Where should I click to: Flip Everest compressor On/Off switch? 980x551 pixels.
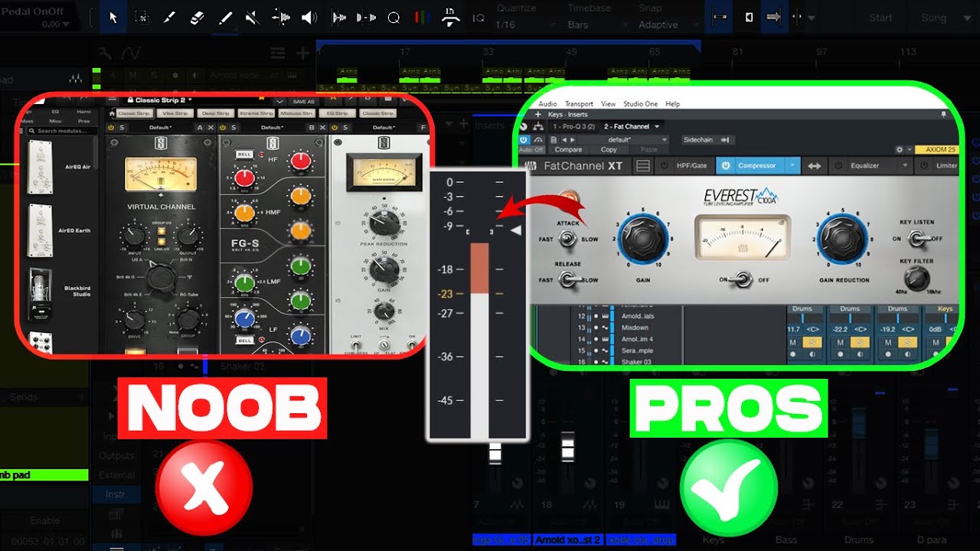click(x=740, y=280)
